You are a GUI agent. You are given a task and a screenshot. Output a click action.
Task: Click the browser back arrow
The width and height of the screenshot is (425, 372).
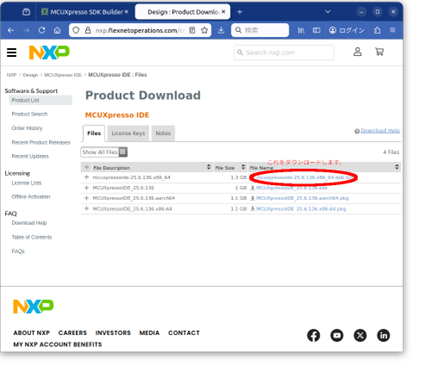(11, 30)
